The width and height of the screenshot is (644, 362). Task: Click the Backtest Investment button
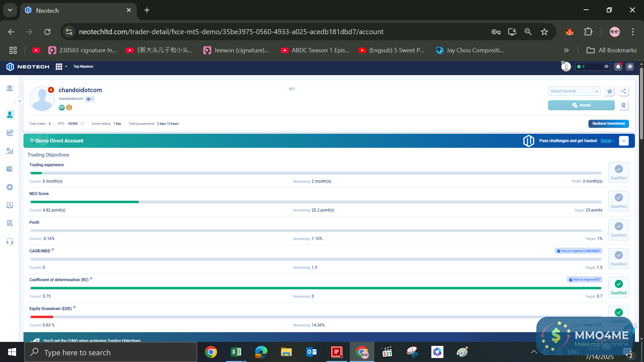(x=608, y=124)
